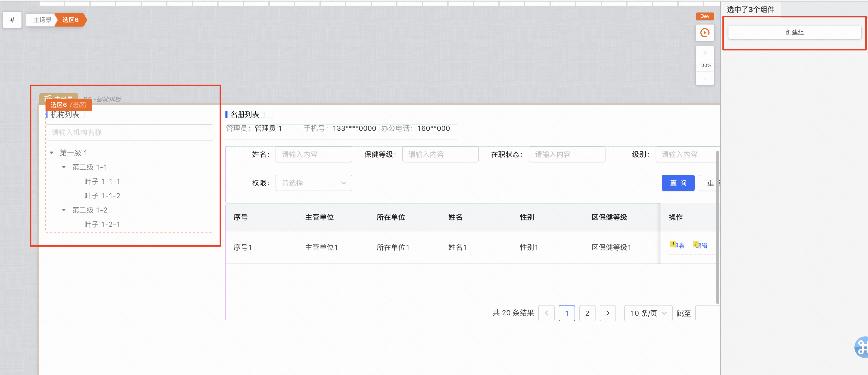Click the 机构列表 title

click(x=65, y=114)
